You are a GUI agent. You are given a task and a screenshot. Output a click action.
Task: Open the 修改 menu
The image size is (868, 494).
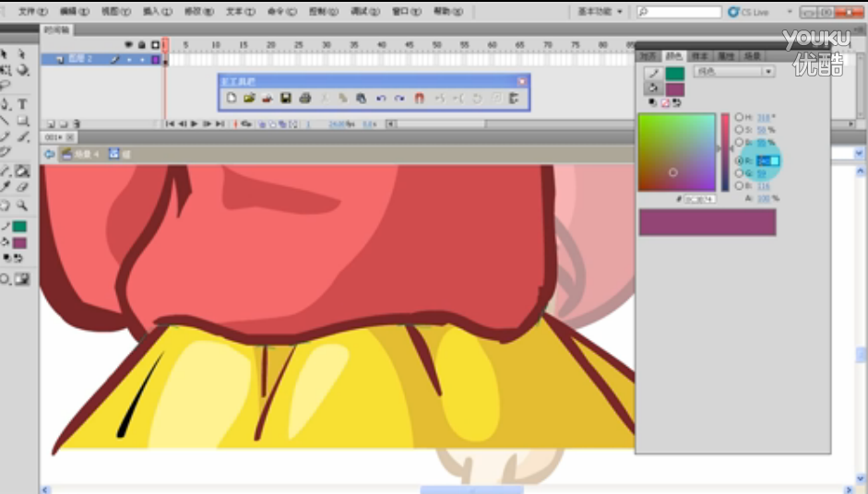tap(198, 11)
